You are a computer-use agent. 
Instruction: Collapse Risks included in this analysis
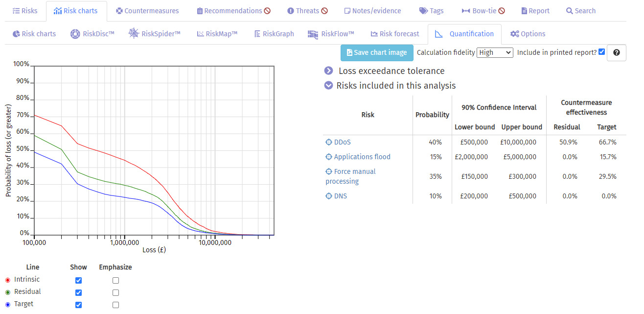pos(328,86)
